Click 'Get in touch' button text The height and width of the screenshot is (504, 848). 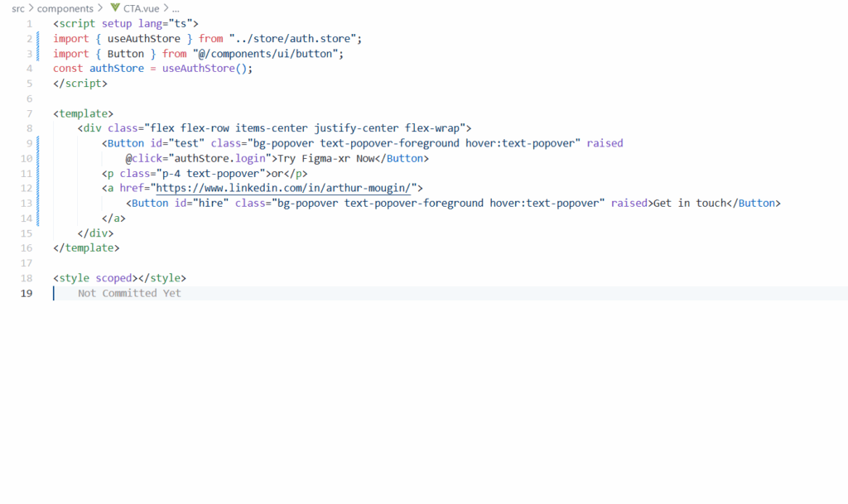[690, 203]
